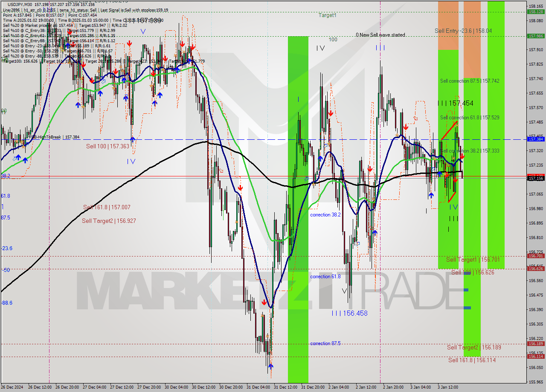Click the 157.384 price tag on the axis
546x392 pixels.
[536, 139]
